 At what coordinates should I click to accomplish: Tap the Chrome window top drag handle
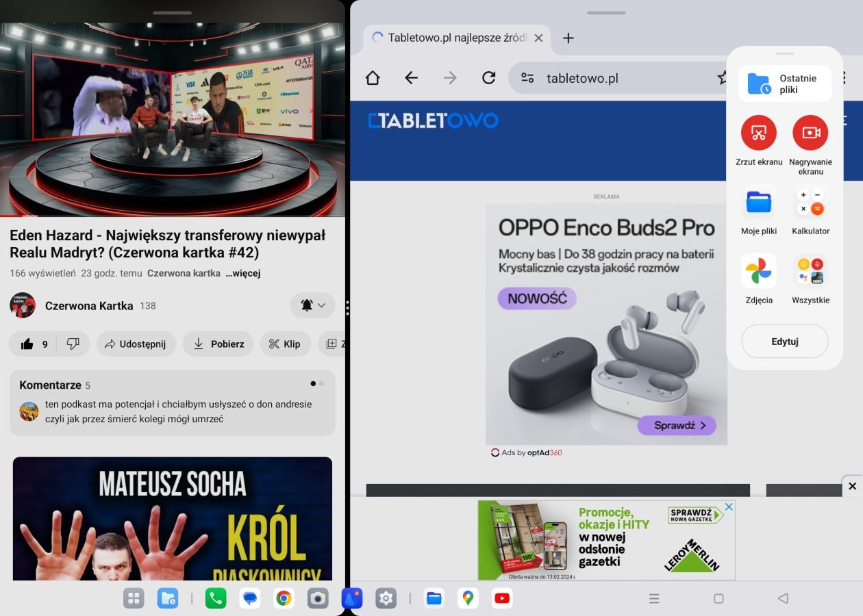[x=606, y=12]
